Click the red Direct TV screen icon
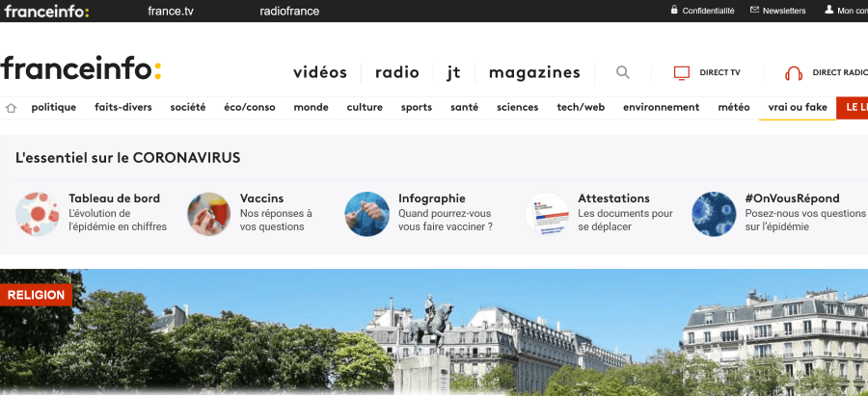This screenshot has width=868, height=396. 682,73
